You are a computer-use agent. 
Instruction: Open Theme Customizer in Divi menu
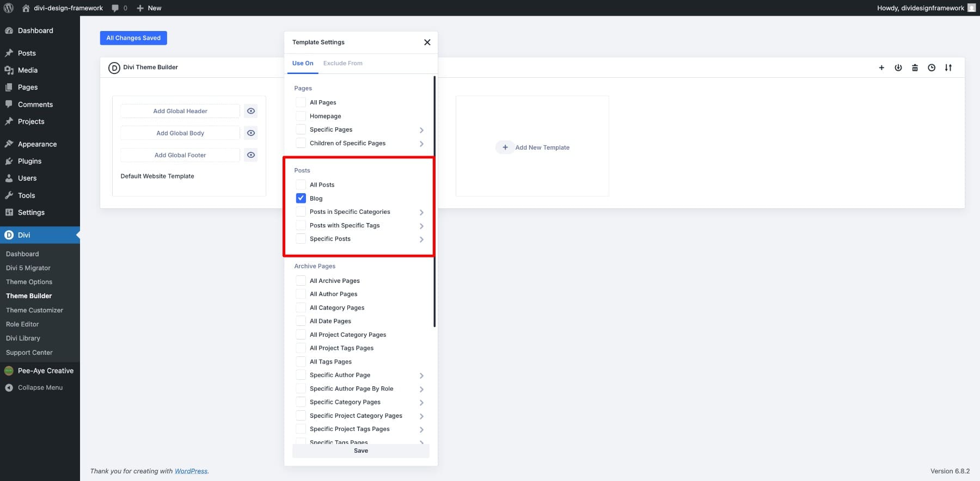coord(34,310)
